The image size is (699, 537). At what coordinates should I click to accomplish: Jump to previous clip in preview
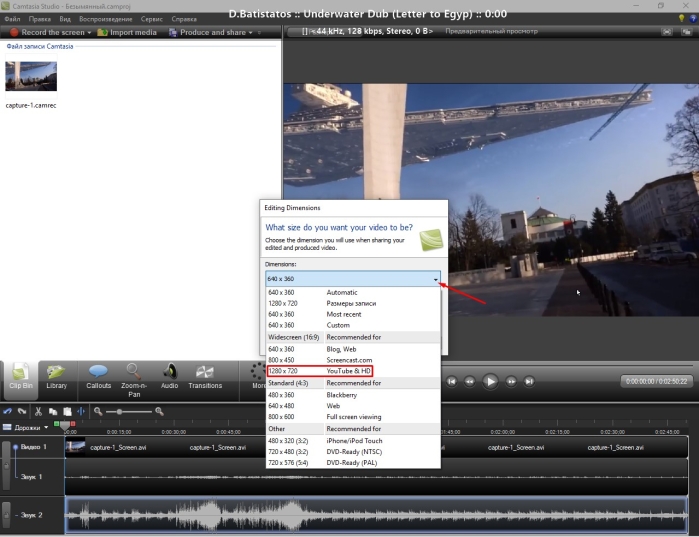point(452,381)
